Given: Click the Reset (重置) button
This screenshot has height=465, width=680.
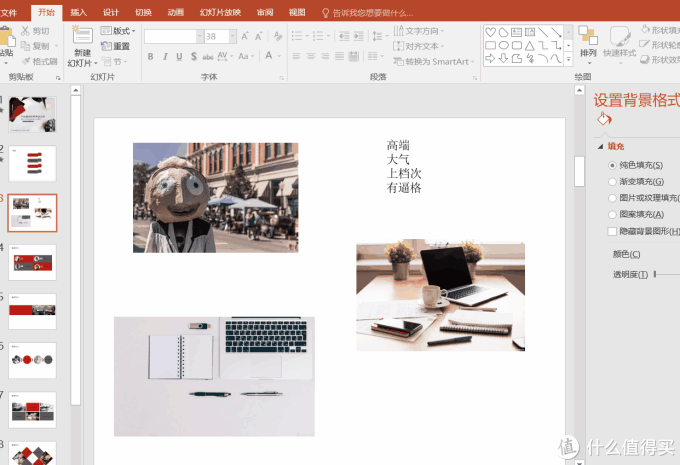Looking at the screenshot, I should pos(115,46).
